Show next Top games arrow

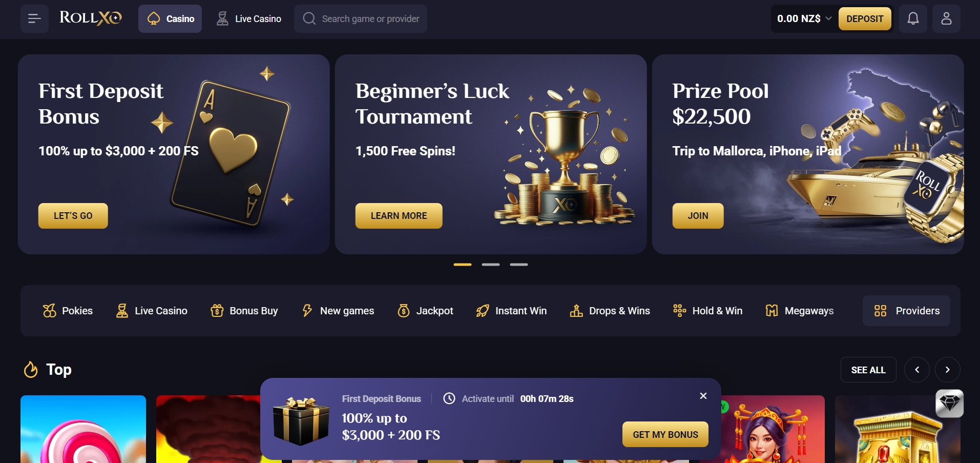point(947,370)
